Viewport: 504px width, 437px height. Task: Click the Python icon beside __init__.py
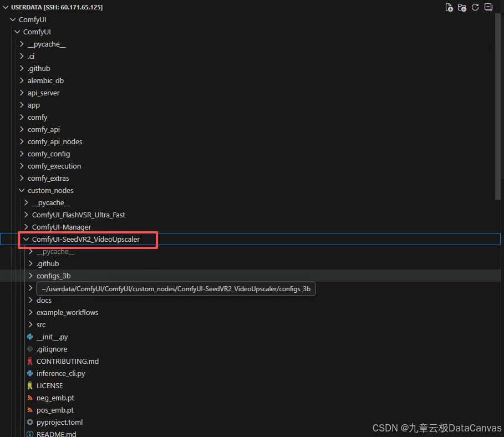click(30, 337)
